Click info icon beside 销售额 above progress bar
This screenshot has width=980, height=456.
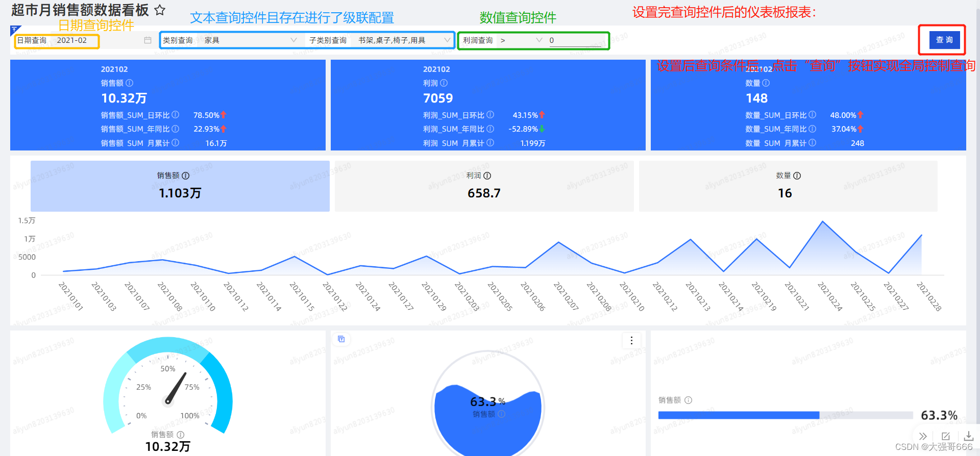(689, 400)
